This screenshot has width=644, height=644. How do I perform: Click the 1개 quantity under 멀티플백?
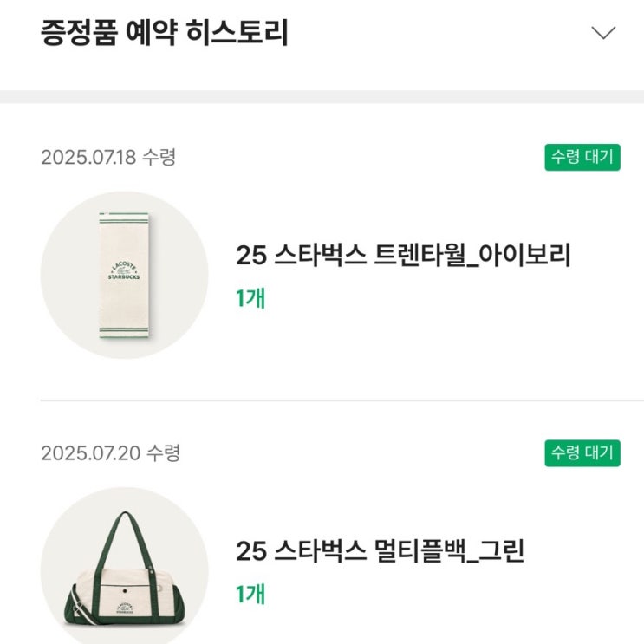click(250, 594)
